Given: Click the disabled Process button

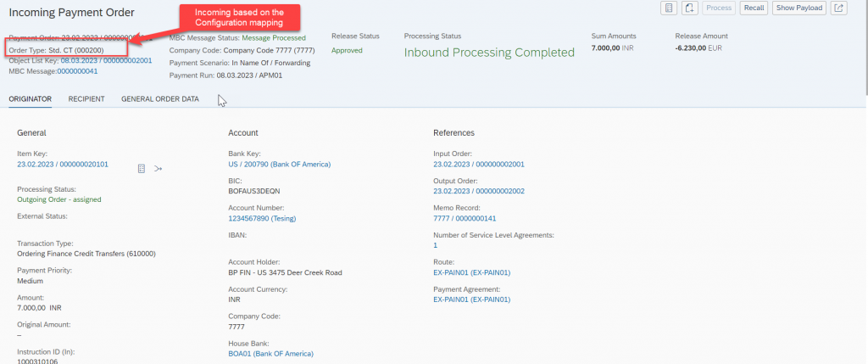Looking at the screenshot, I should point(719,8).
